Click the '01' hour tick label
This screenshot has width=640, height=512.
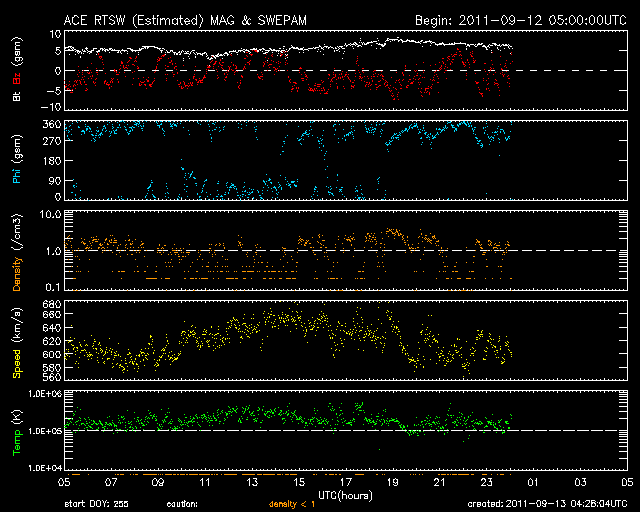click(x=533, y=483)
